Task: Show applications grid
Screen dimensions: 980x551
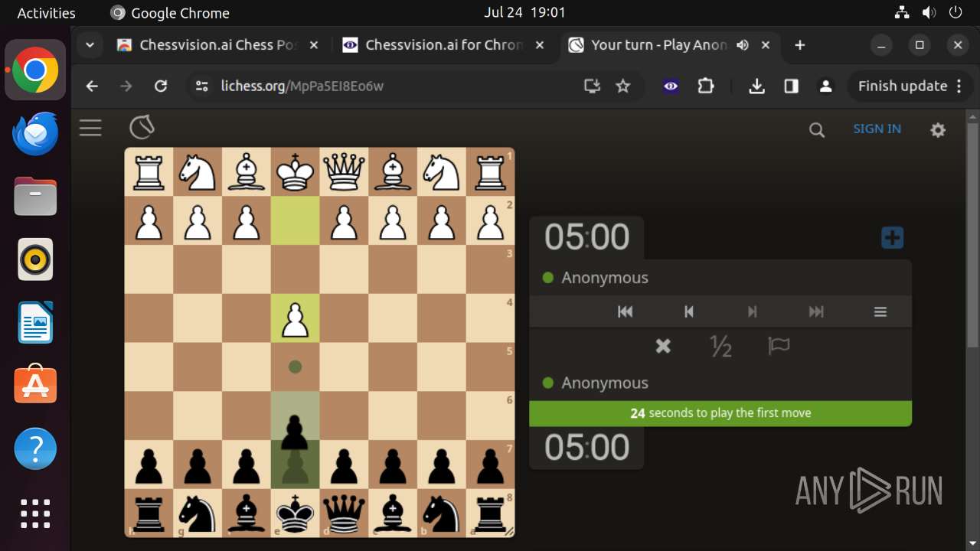Action: pyautogui.click(x=35, y=513)
